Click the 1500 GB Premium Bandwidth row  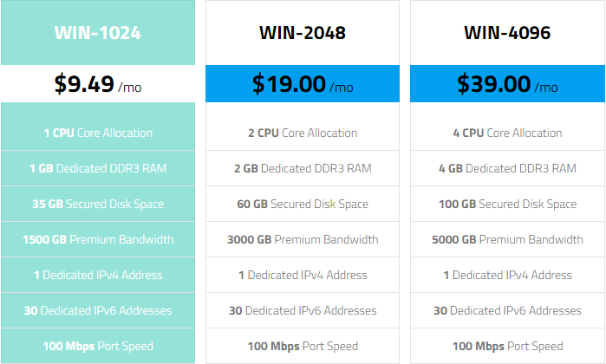(x=98, y=239)
